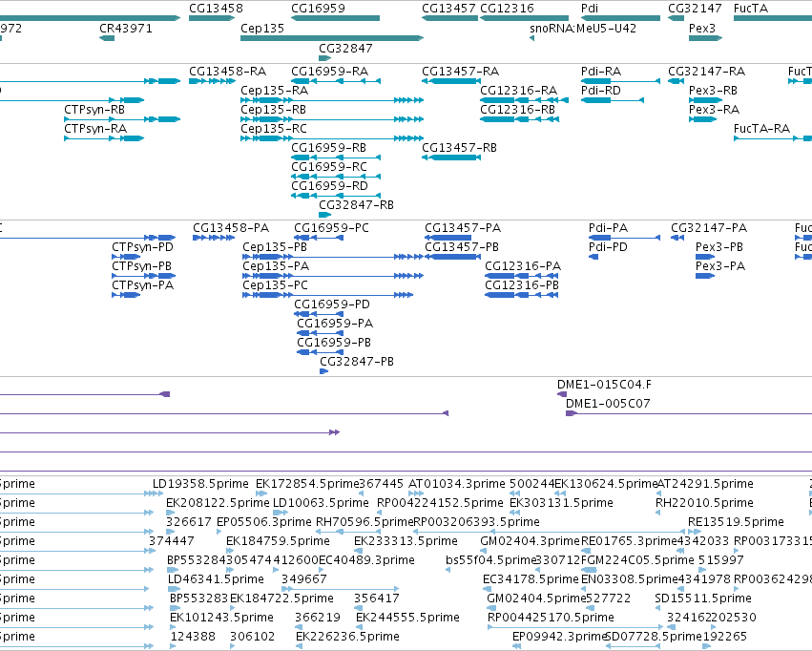Click the CG16959-PA protein label

(335, 324)
